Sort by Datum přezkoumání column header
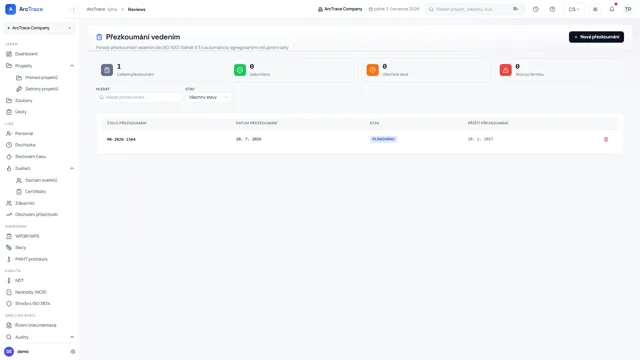Screen dimensions: 640x360 [256, 123]
